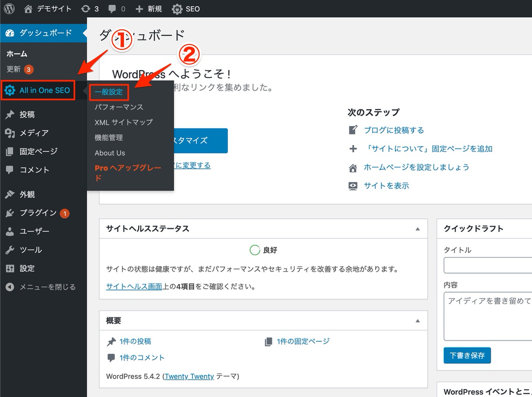Click the サイトヘルス画面 link
The height and width of the screenshot is (397, 532).
tap(134, 287)
